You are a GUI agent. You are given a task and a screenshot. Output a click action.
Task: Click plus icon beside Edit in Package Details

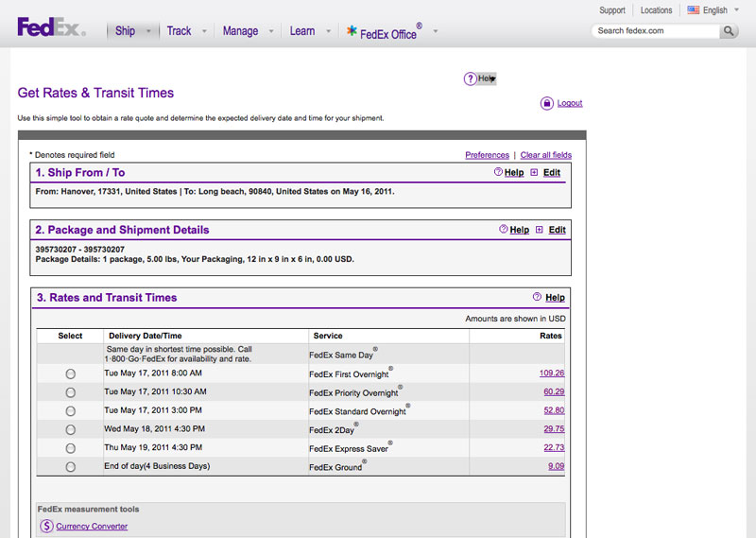(539, 230)
